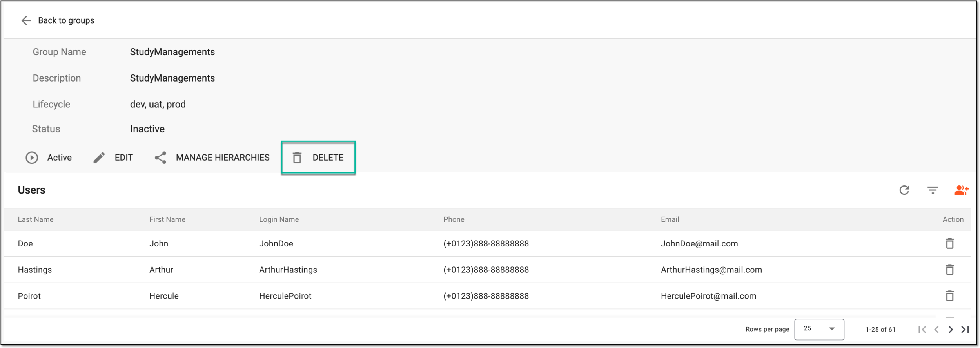This screenshot has height=348, width=980.
Task: Go to previous page of users
Action: pyautogui.click(x=936, y=330)
